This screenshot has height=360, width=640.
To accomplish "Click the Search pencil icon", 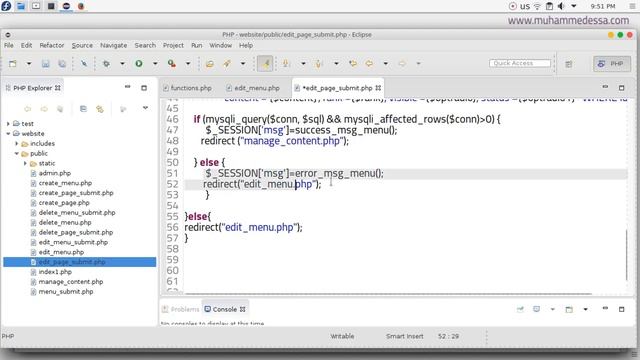I will tap(227, 64).
